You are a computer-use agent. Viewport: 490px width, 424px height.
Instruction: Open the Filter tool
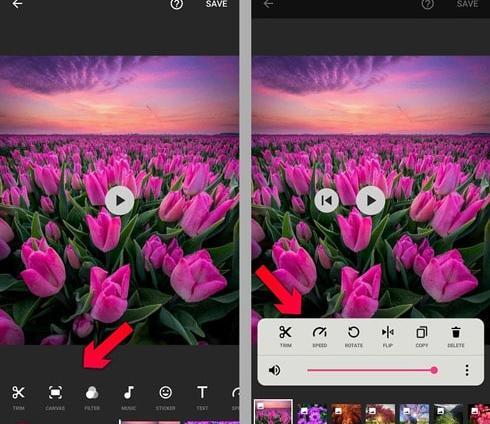tap(92, 397)
